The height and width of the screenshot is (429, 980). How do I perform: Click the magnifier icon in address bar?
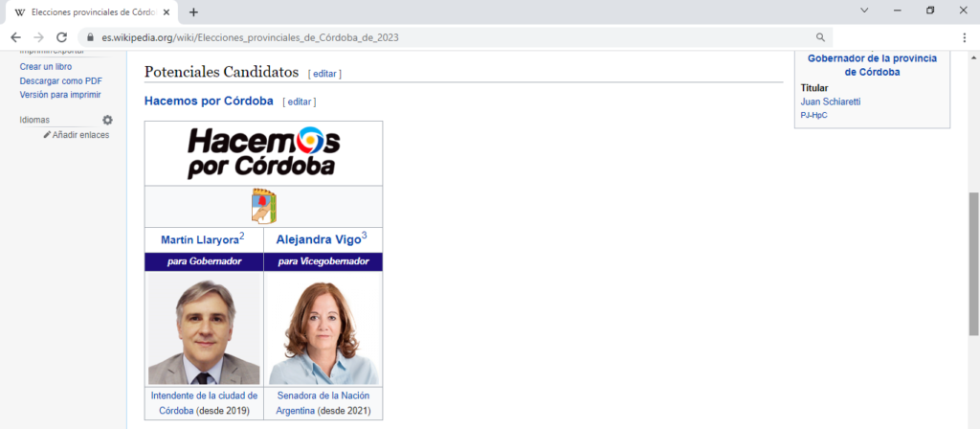pos(820,37)
